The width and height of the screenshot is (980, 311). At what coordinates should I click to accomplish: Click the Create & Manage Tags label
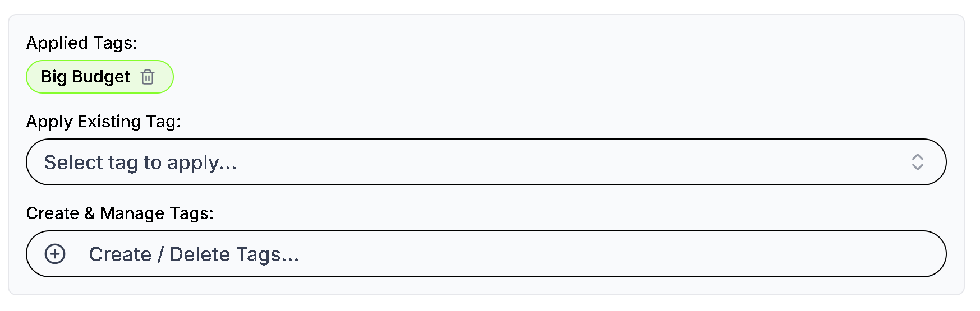click(120, 213)
